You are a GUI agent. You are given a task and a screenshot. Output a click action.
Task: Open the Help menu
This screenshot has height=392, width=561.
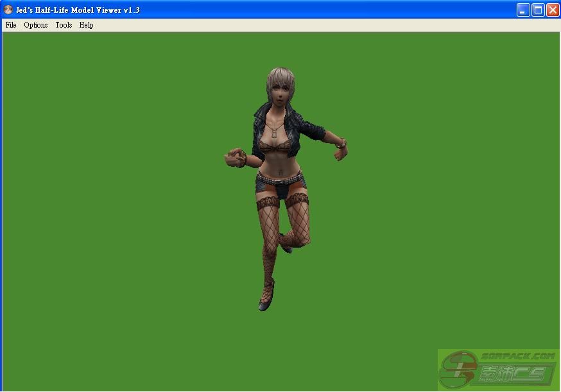click(x=87, y=25)
